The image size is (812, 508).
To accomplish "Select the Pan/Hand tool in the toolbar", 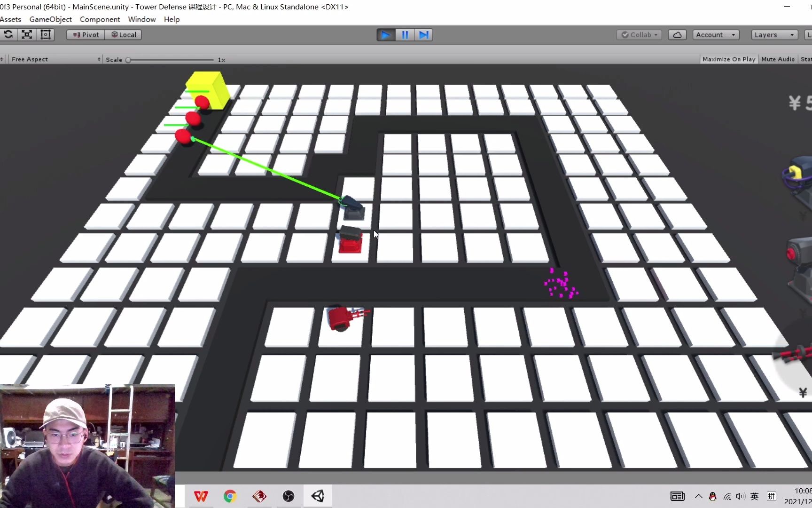I will (1, 34).
